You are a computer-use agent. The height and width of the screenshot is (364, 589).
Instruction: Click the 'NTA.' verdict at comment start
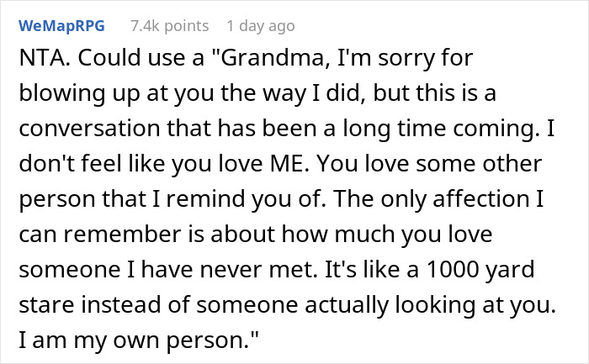point(42,61)
